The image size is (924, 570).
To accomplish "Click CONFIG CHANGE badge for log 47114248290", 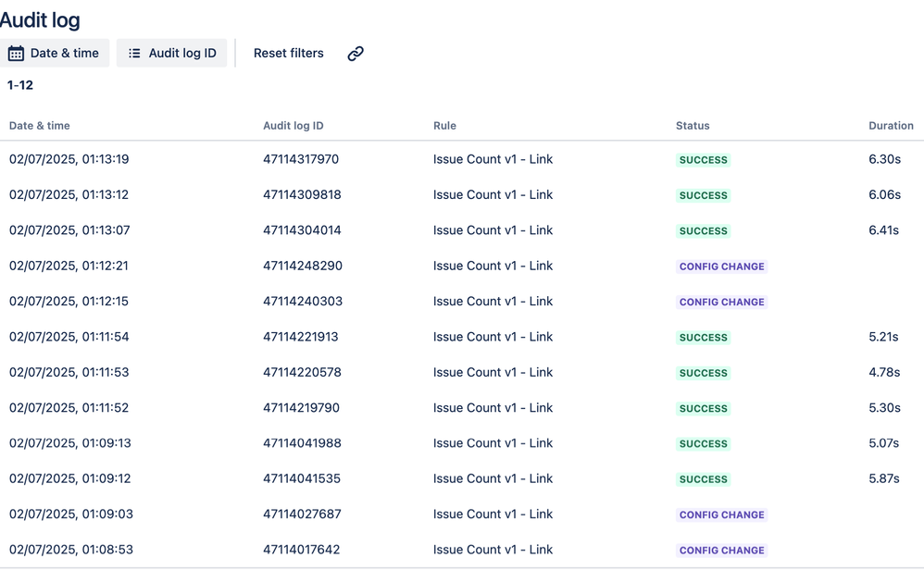I will 721,266.
